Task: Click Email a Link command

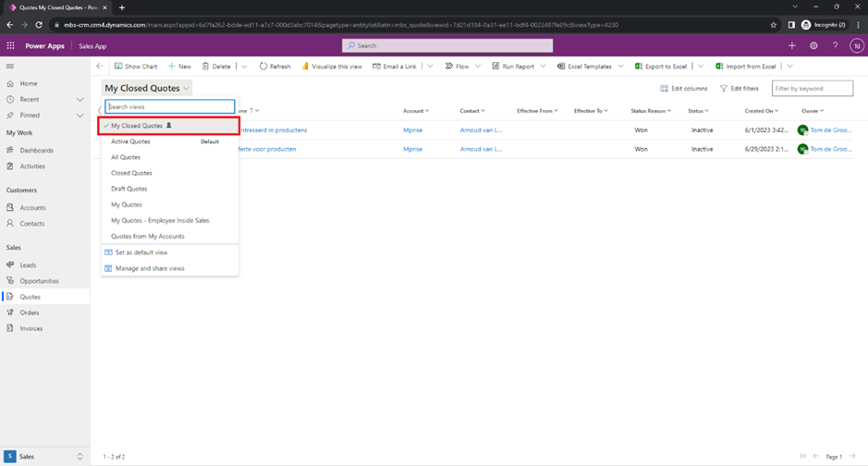Action: click(395, 66)
